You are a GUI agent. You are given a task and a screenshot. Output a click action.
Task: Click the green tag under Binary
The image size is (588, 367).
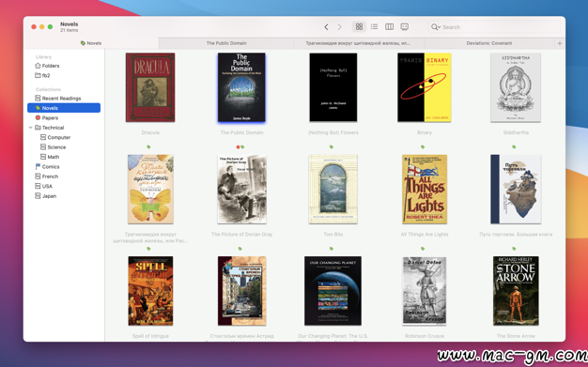423,147
